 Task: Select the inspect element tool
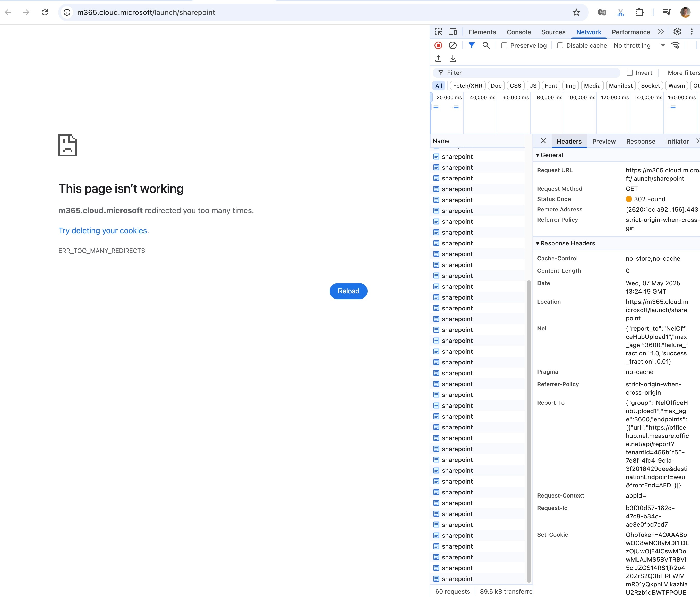coord(438,31)
